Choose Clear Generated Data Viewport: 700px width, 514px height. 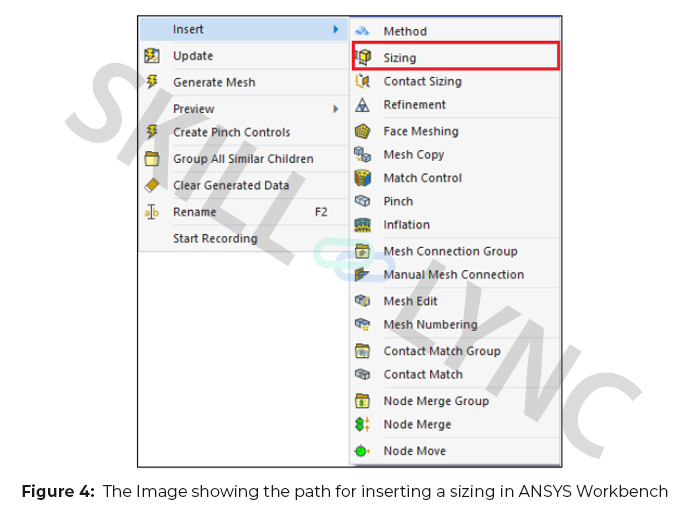pyautogui.click(x=244, y=185)
